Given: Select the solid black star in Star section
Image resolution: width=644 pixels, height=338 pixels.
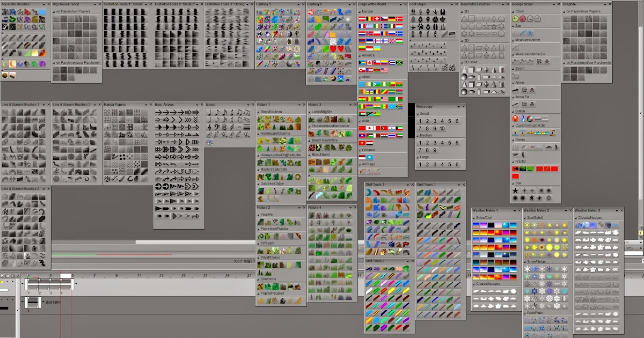Looking at the screenshot, I should point(515,190).
